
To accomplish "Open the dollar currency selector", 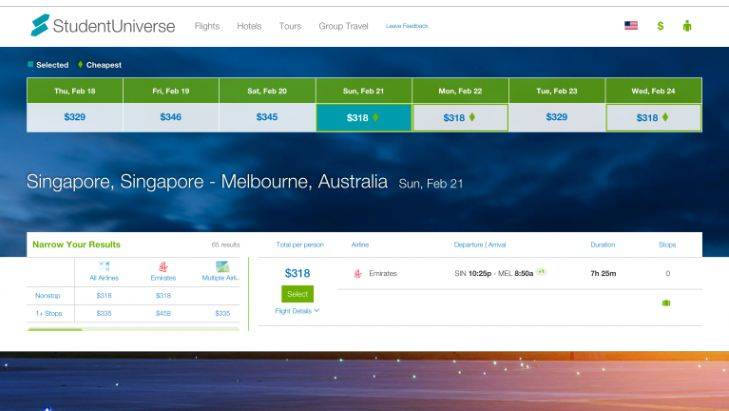I will (x=660, y=26).
